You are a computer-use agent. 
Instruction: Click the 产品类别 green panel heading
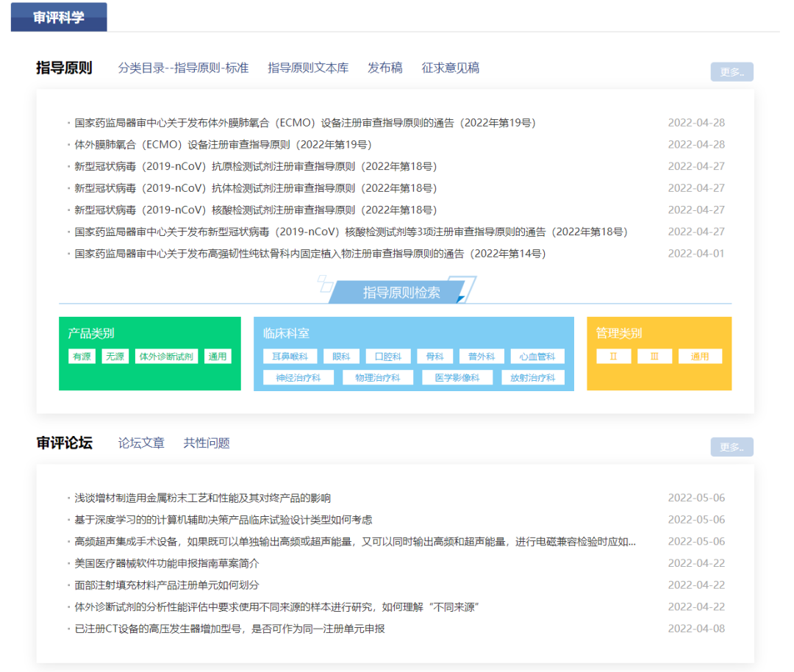(91, 333)
